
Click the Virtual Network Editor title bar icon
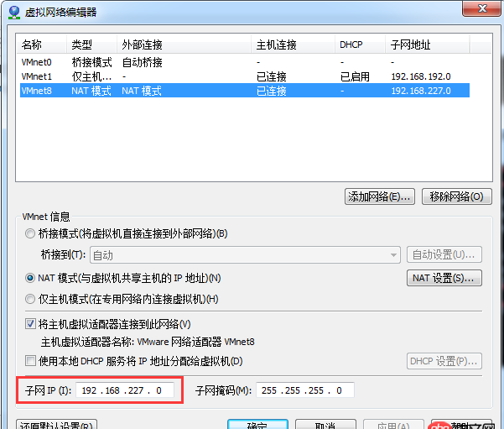pyautogui.click(x=13, y=12)
